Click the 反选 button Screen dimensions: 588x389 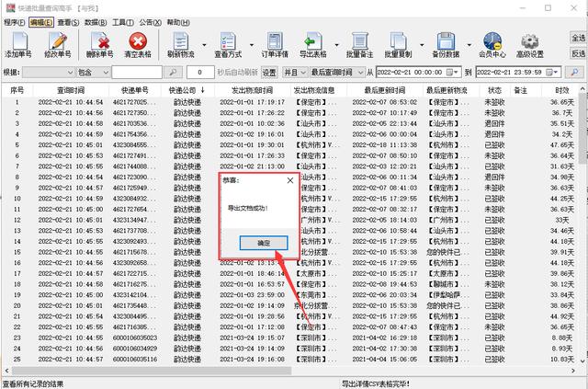point(578,53)
